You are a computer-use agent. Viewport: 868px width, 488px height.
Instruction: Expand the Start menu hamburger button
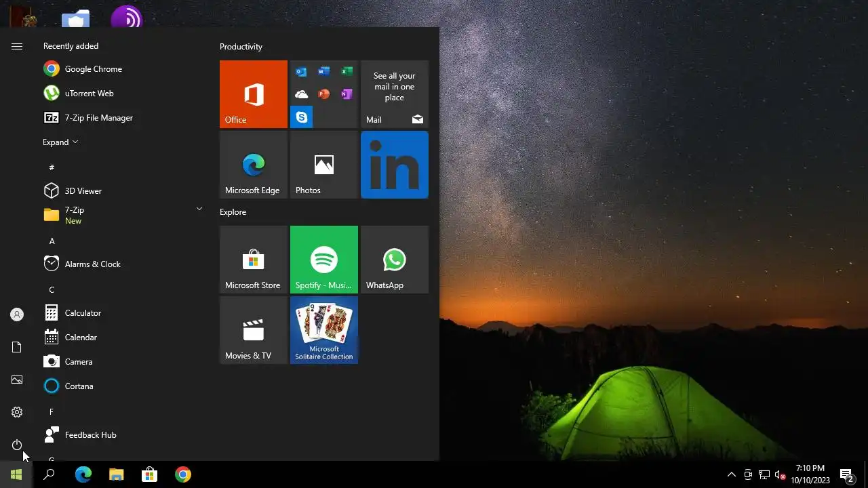(17, 46)
